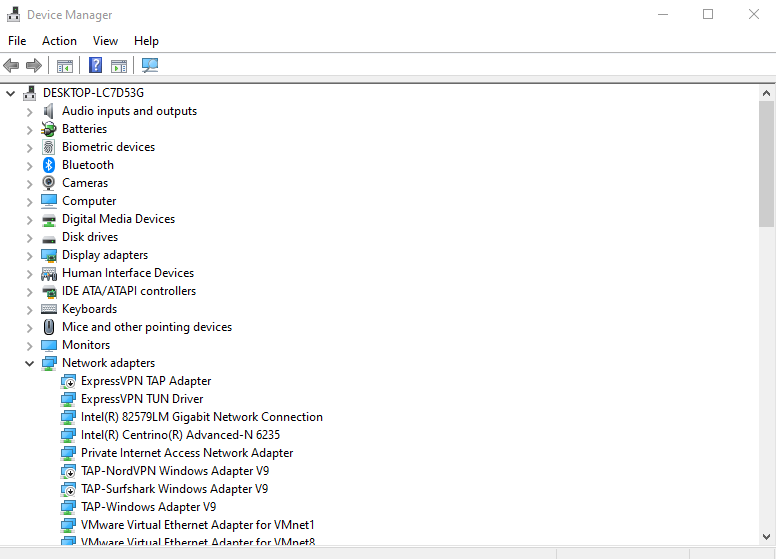Click the Digital Media Devices label

point(118,219)
